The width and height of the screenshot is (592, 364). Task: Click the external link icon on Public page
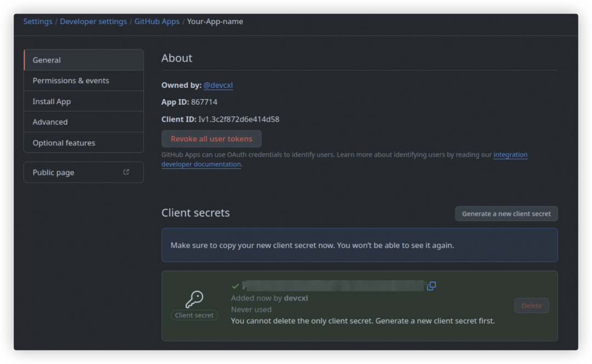pos(126,172)
